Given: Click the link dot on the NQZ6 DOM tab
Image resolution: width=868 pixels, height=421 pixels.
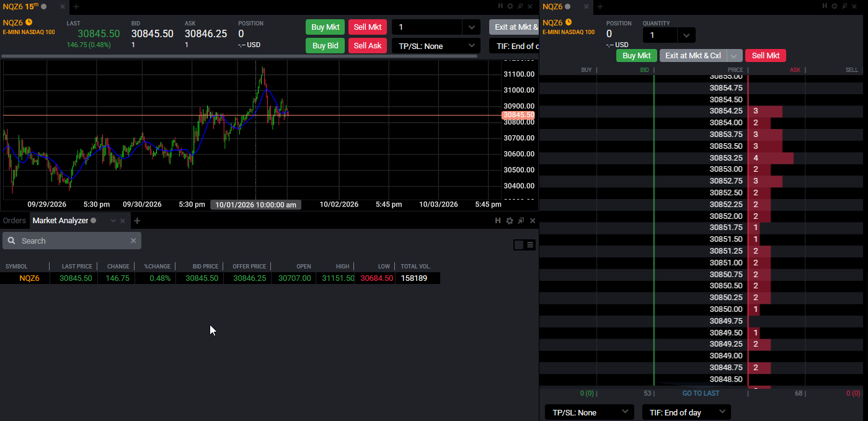Looking at the screenshot, I should coord(567,7).
